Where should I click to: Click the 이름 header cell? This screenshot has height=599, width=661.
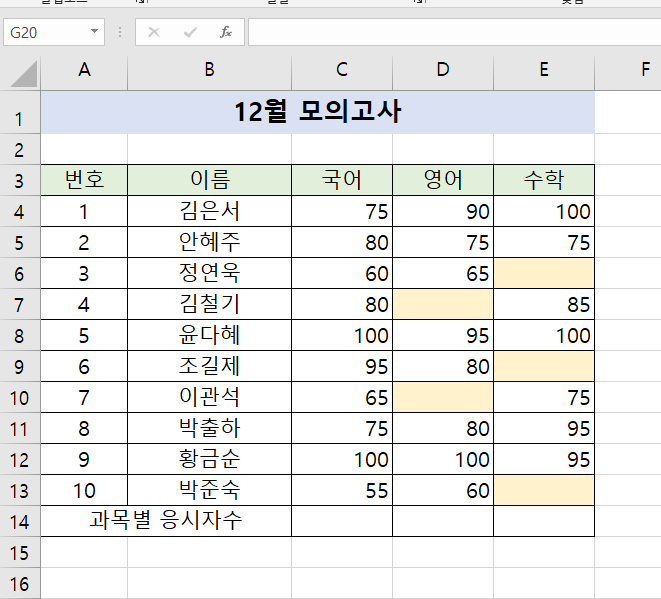click(x=210, y=180)
